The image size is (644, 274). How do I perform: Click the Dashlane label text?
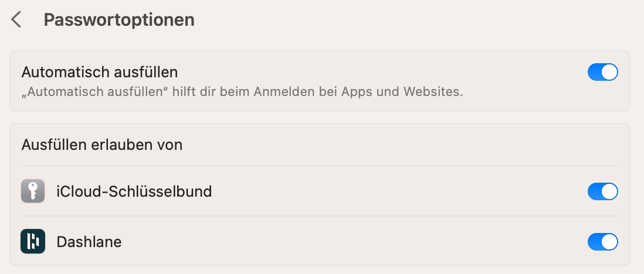click(x=89, y=241)
